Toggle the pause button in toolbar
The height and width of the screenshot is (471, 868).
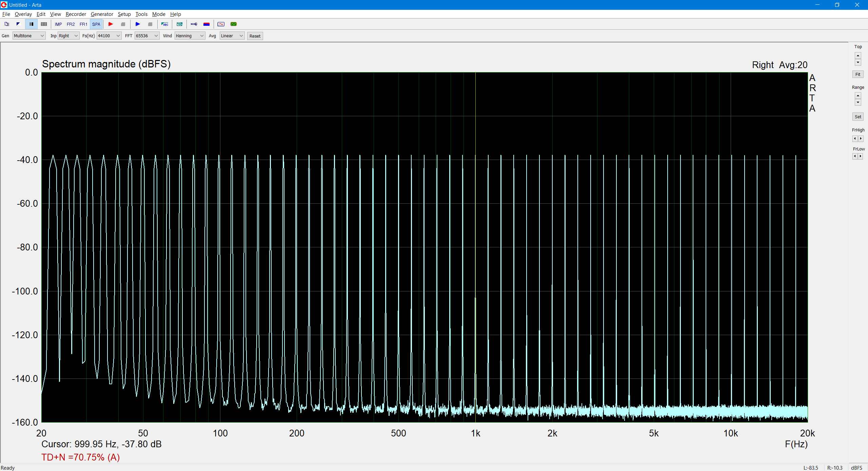31,24
